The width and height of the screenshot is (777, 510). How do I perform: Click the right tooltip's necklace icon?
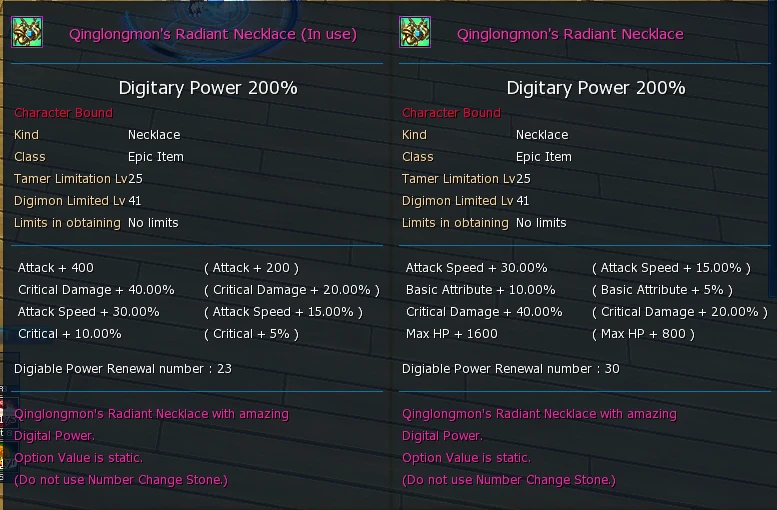pyautogui.click(x=415, y=32)
